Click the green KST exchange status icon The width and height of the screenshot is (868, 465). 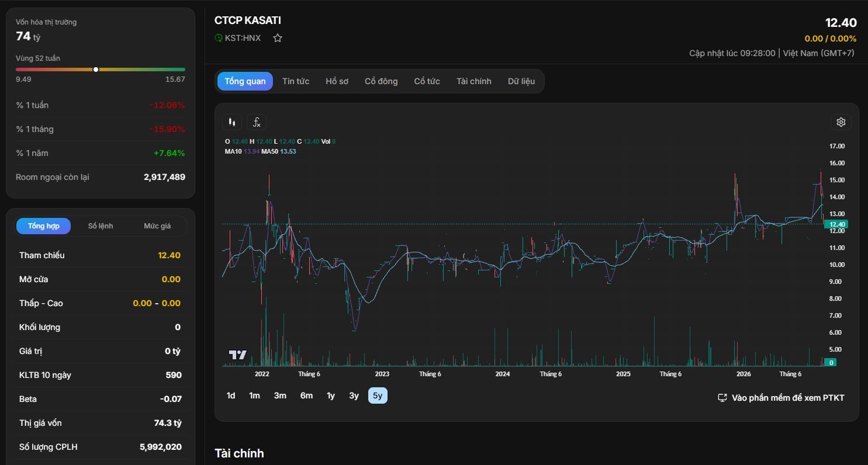pyautogui.click(x=219, y=38)
